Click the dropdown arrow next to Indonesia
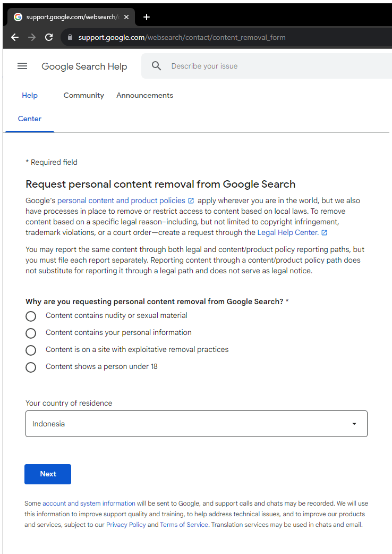 (x=354, y=424)
